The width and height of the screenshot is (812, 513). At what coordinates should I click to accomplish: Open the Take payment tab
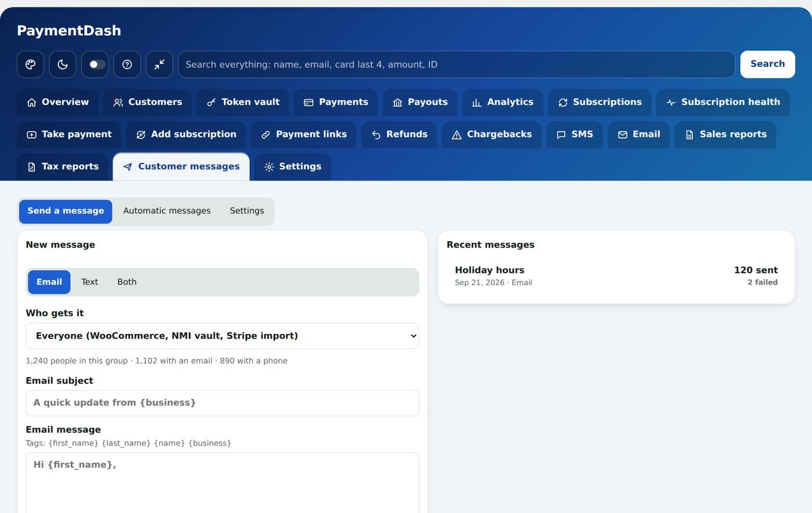tap(69, 134)
